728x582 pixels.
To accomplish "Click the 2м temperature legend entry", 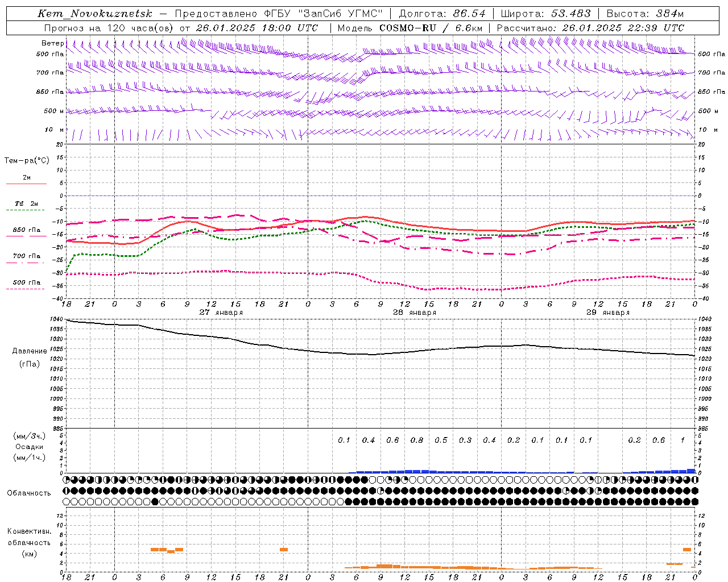I will pyautogui.click(x=27, y=177).
